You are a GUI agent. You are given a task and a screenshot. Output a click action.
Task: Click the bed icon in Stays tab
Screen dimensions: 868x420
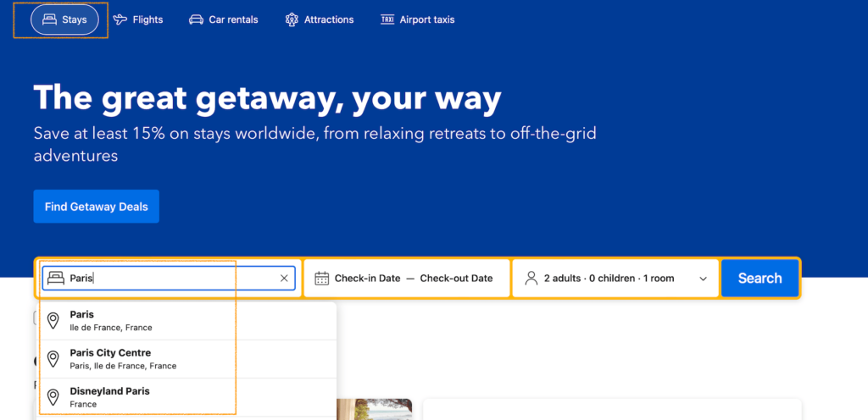coord(49,19)
